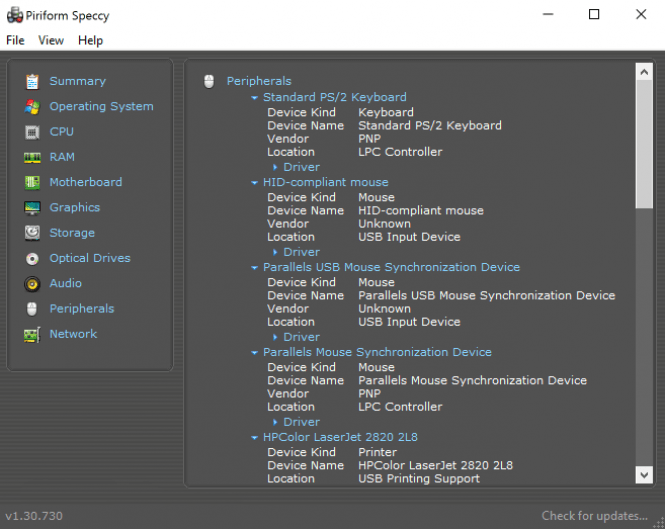Click the window resize grip in status bar corner
The image size is (665, 529).
click(x=659, y=523)
